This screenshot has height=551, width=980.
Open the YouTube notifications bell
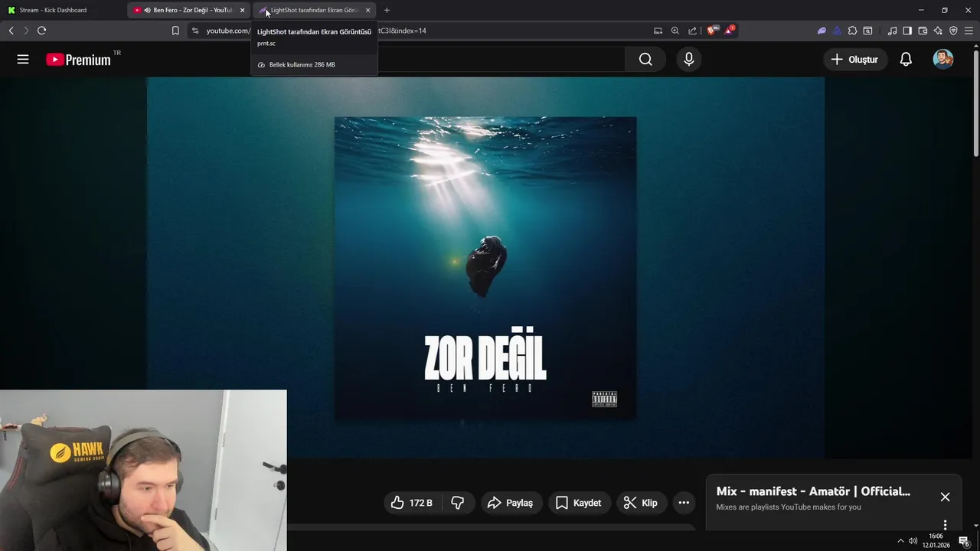point(906,59)
